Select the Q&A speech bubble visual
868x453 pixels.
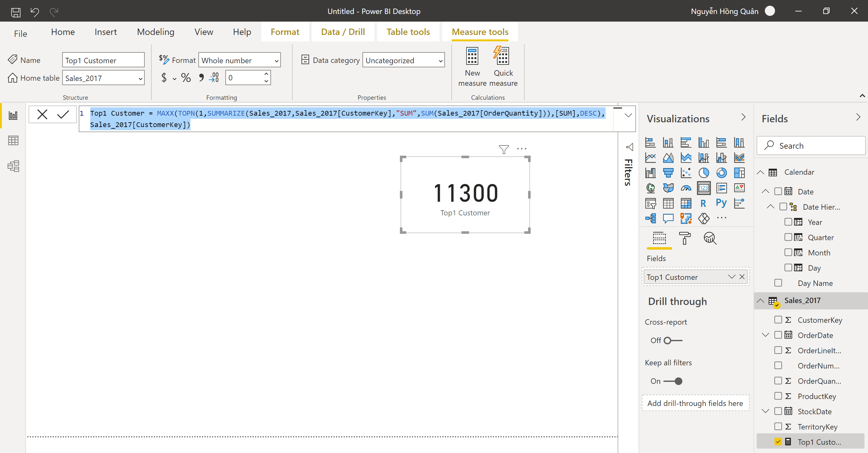pyautogui.click(x=668, y=218)
